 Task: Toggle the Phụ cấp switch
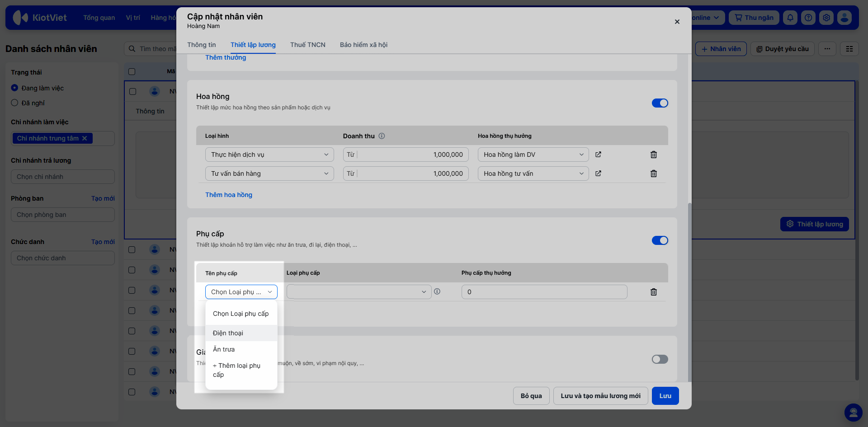660,240
